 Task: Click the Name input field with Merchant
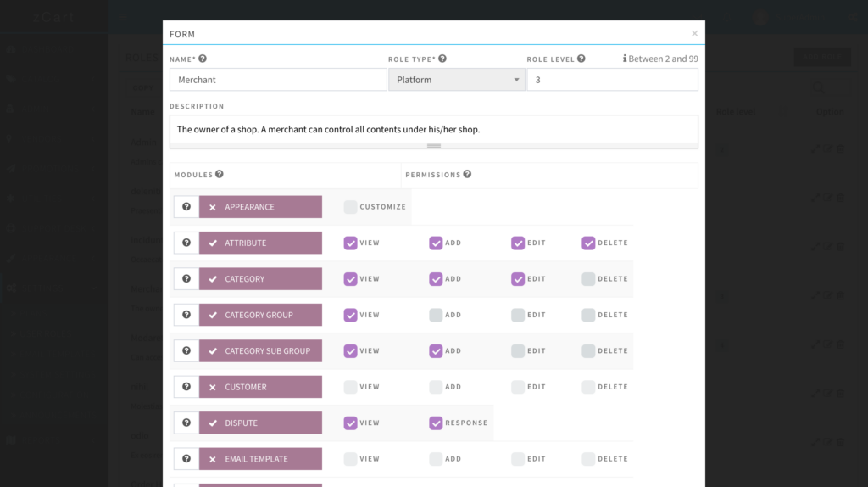(278, 80)
